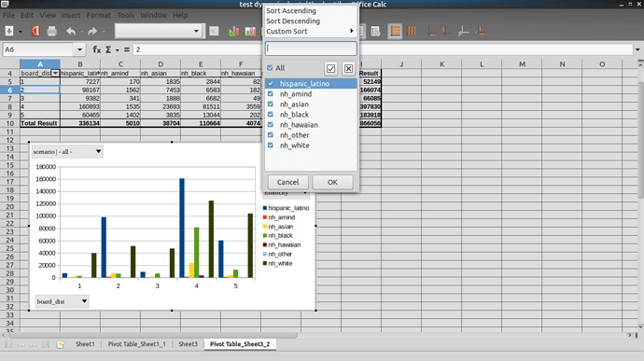This screenshot has height=361, width=644.
Task: Click the format selection icon
Action: 214,31
